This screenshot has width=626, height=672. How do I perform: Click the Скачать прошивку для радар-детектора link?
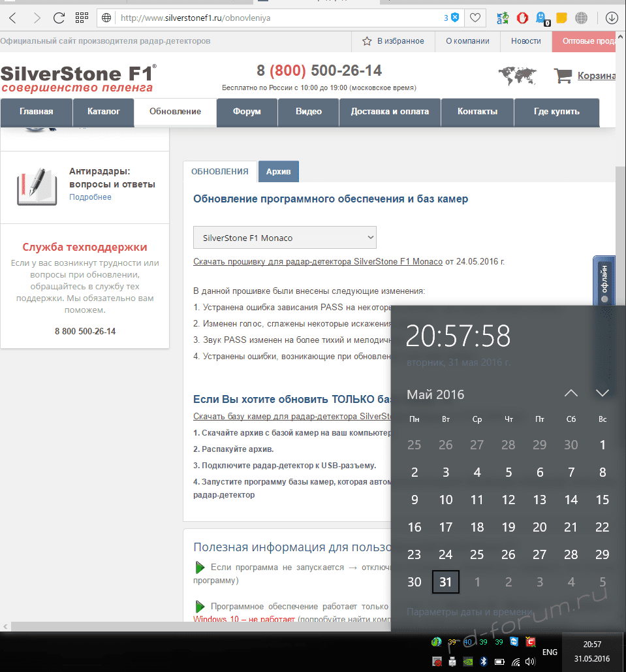coord(318,261)
